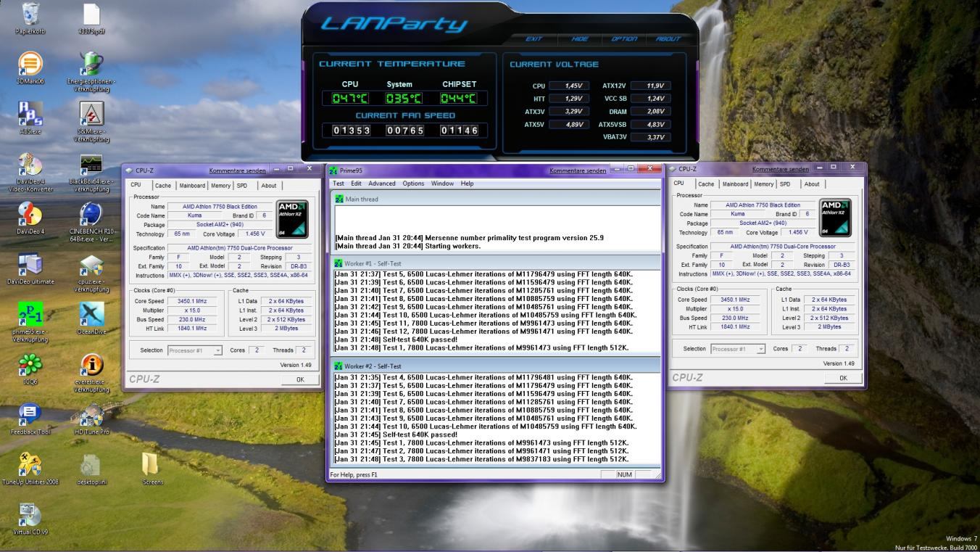
Task: Click OK in right CPU-Z window
Action: (843, 378)
